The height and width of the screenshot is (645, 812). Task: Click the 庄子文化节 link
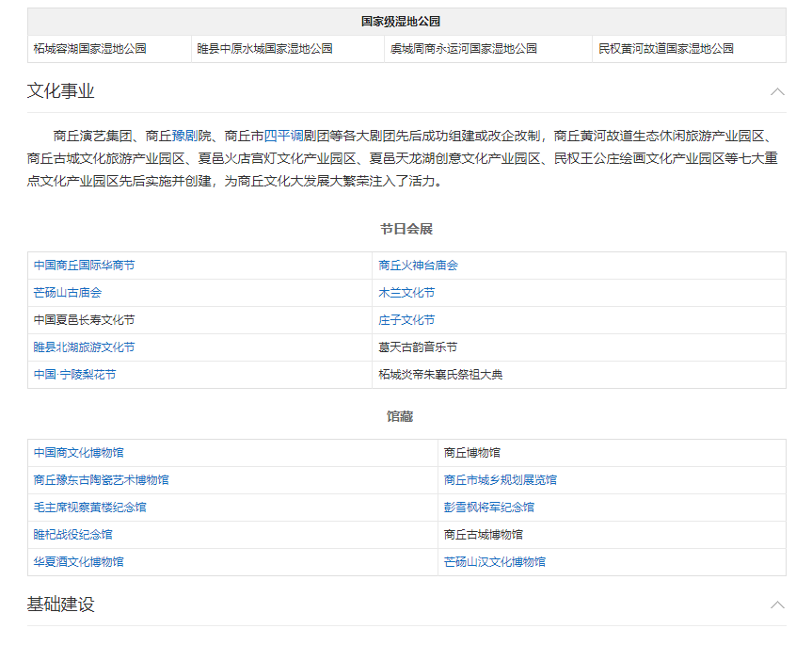(406, 320)
